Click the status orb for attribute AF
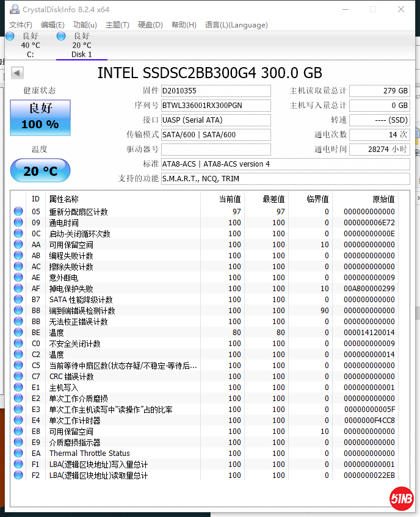The image size is (420, 517). [x=18, y=289]
